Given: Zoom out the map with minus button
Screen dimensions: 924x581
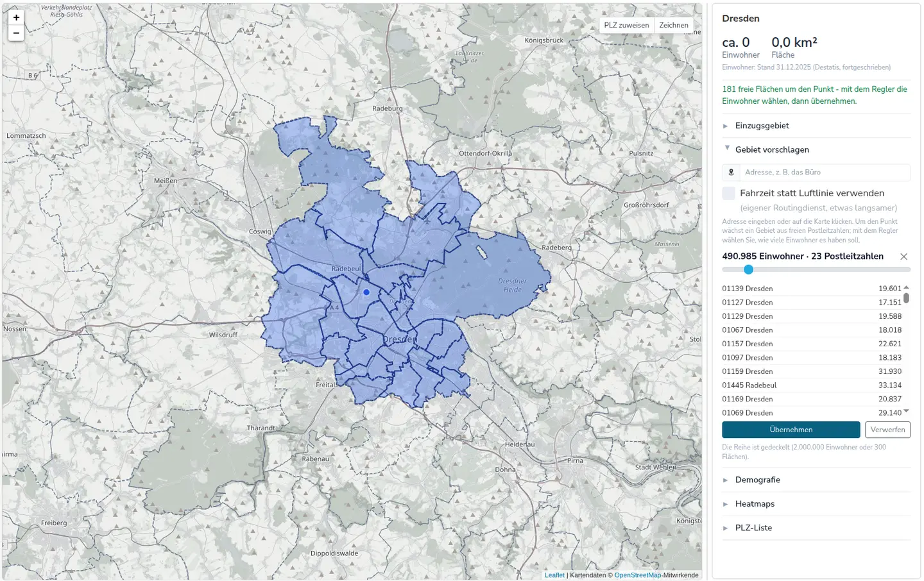Looking at the screenshot, I should 16,33.
